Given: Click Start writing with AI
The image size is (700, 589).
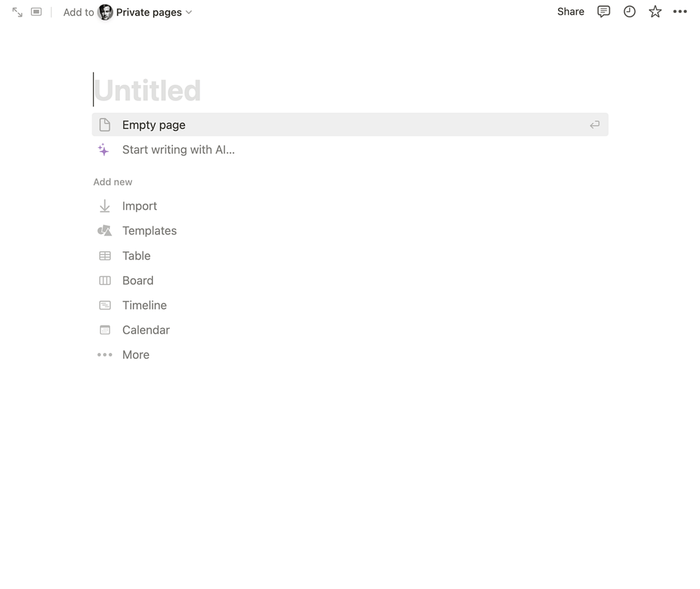Looking at the screenshot, I should [178, 150].
